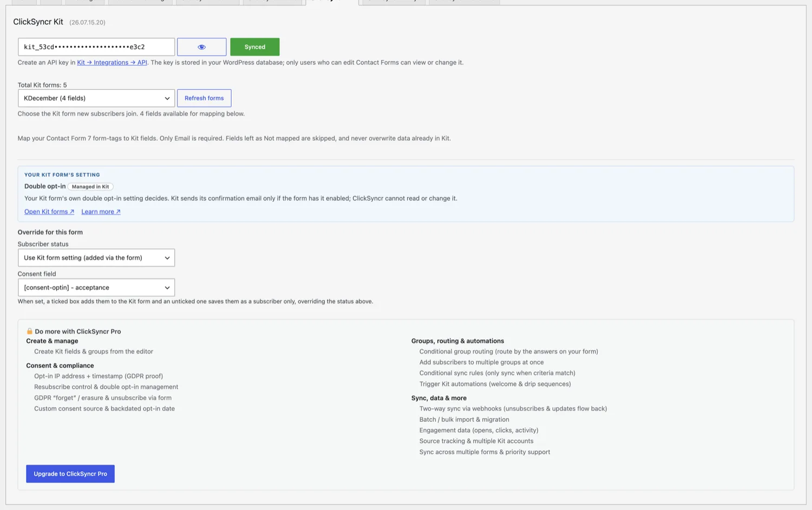Click the Double opt-in label
The height and width of the screenshot is (510, 812).
pos(45,186)
